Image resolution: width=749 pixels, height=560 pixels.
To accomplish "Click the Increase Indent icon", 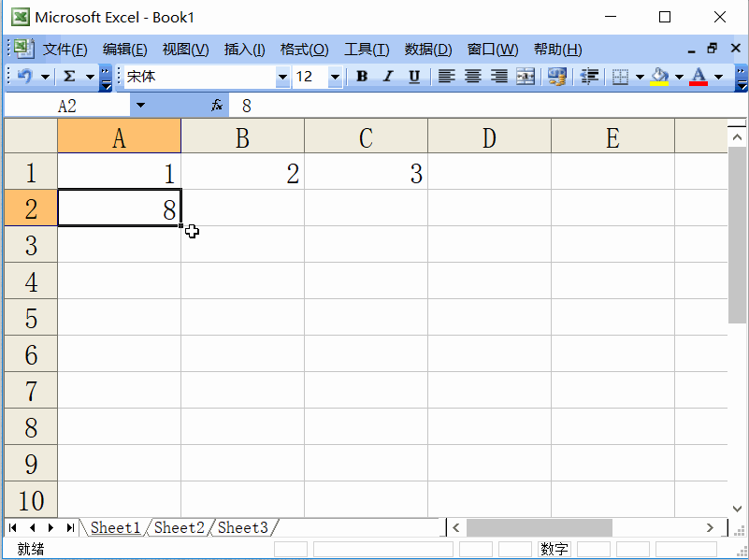I will [x=591, y=77].
